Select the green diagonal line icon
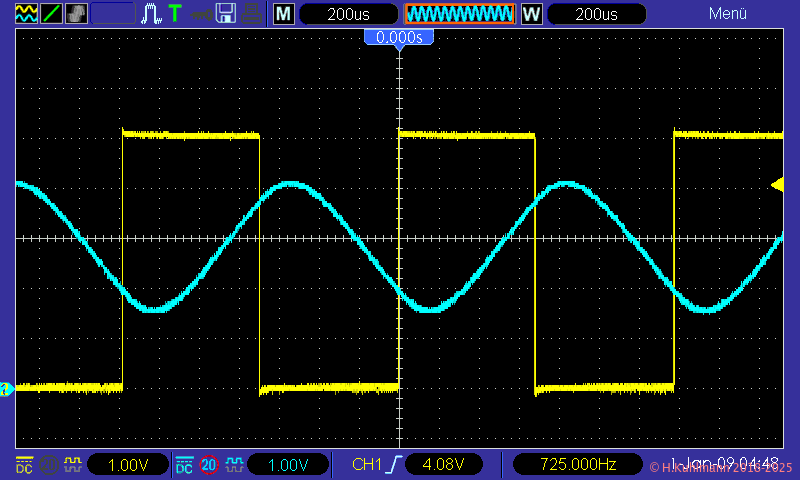 click(51, 14)
